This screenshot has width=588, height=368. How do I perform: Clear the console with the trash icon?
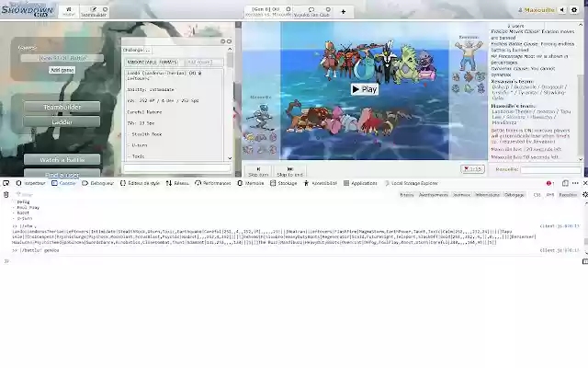tap(6, 194)
